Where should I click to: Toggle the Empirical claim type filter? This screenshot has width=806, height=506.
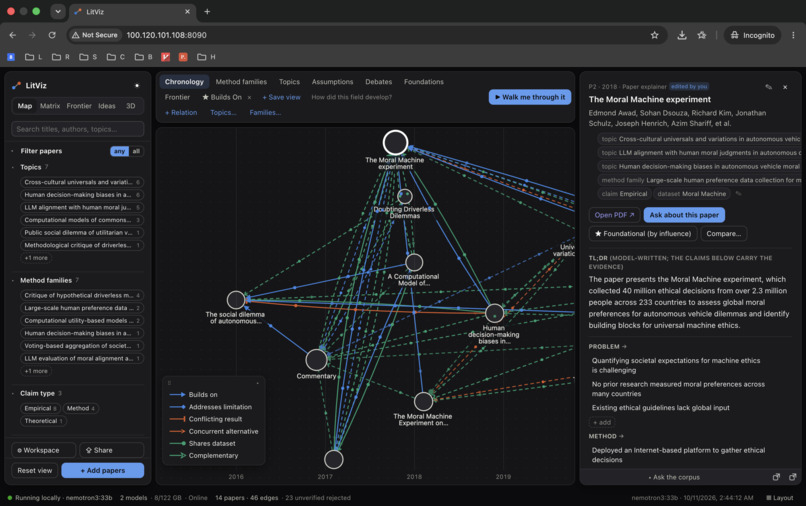click(x=40, y=408)
